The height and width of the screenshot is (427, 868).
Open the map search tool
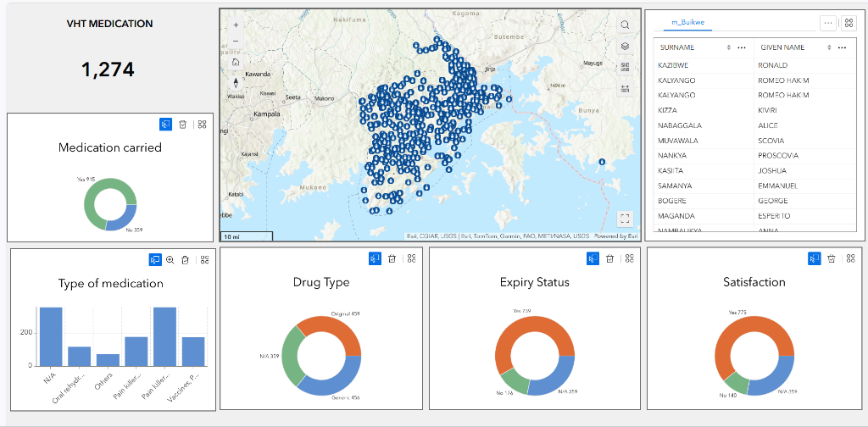tap(625, 25)
